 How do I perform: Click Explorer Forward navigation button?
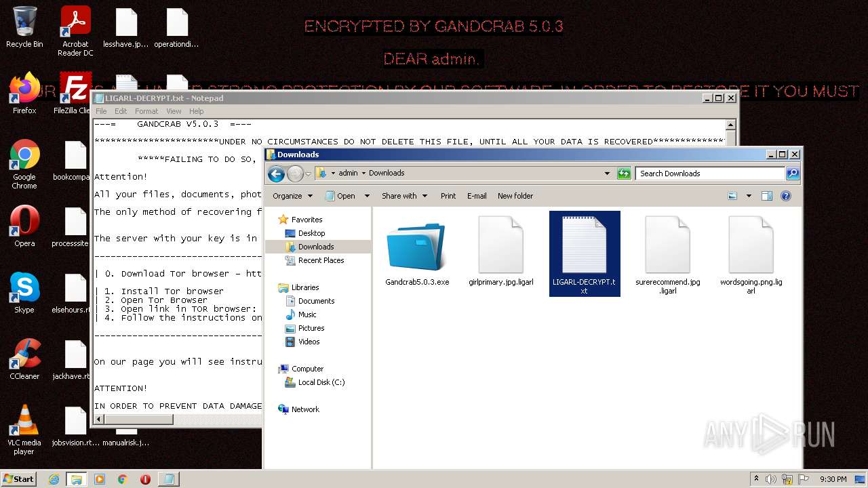tap(295, 174)
